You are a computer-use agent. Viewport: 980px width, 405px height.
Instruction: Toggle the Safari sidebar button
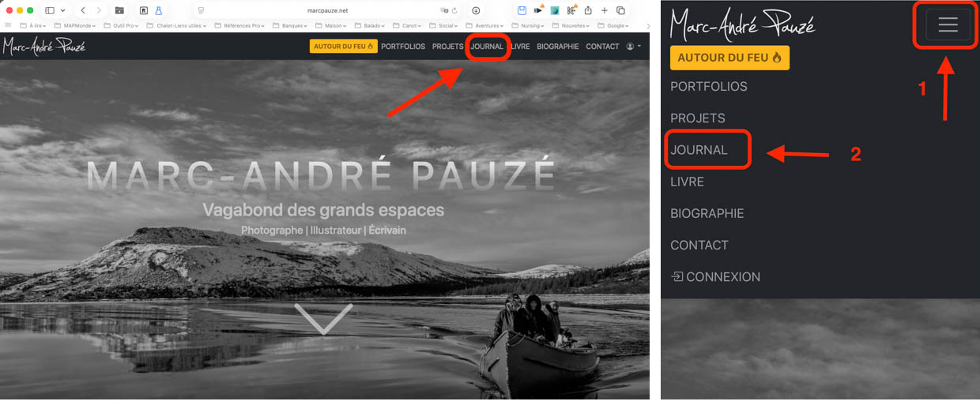(50, 10)
